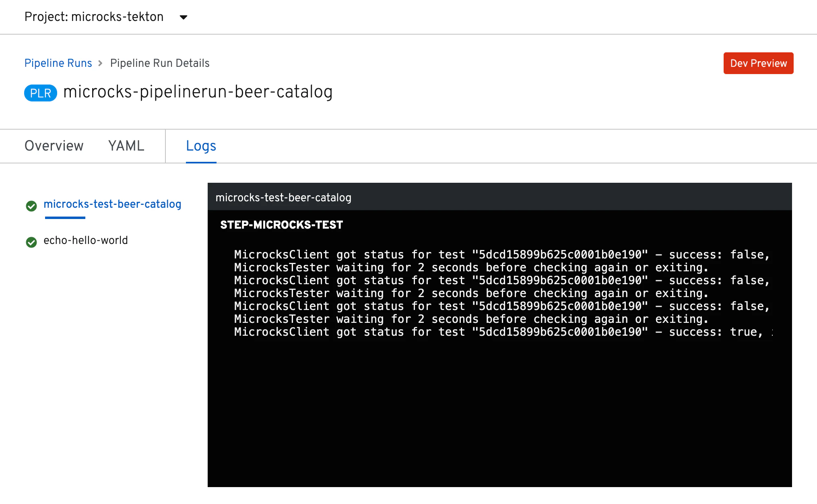Open the YAML tab

tap(126, 146)
